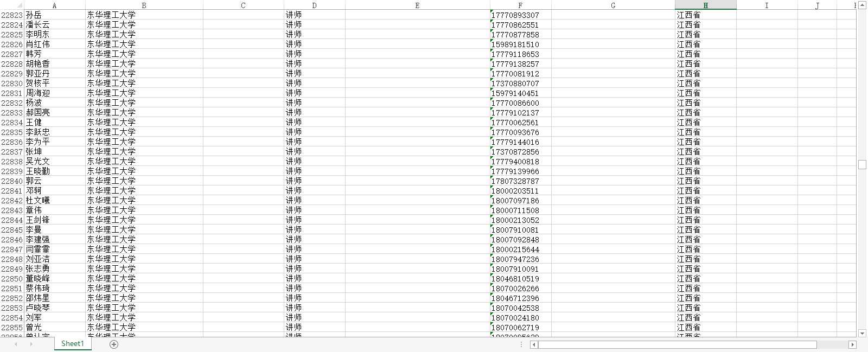The width and height of the screenshot is (868, 352).
Task: Select row header 22855
Action: 12,328
